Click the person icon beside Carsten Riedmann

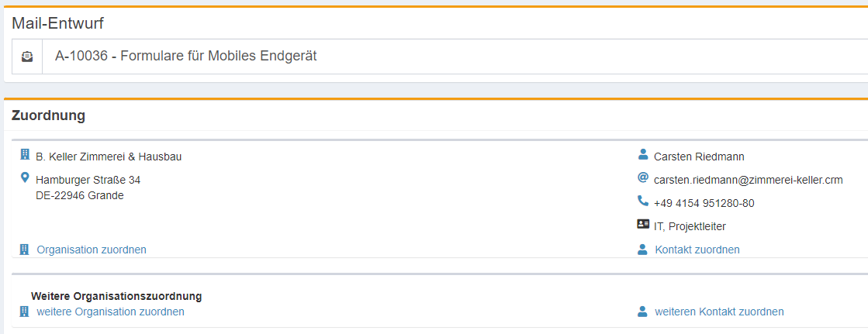tap(642, 155)
